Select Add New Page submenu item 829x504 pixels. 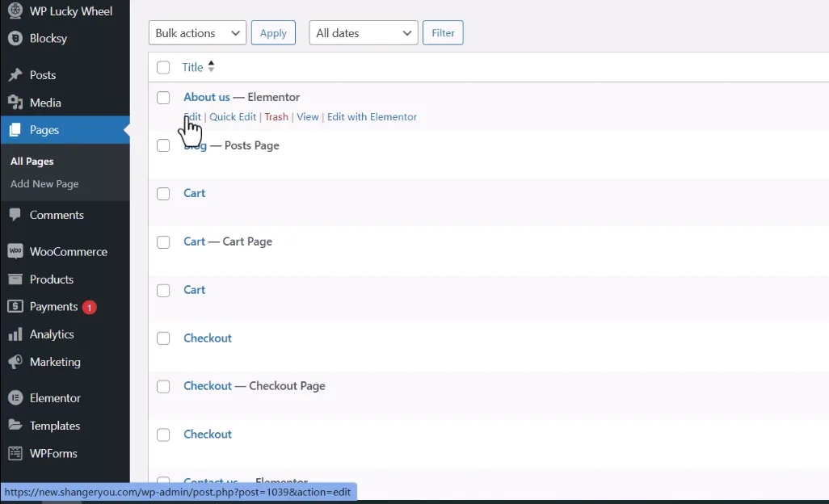click(x=44, y=184)
